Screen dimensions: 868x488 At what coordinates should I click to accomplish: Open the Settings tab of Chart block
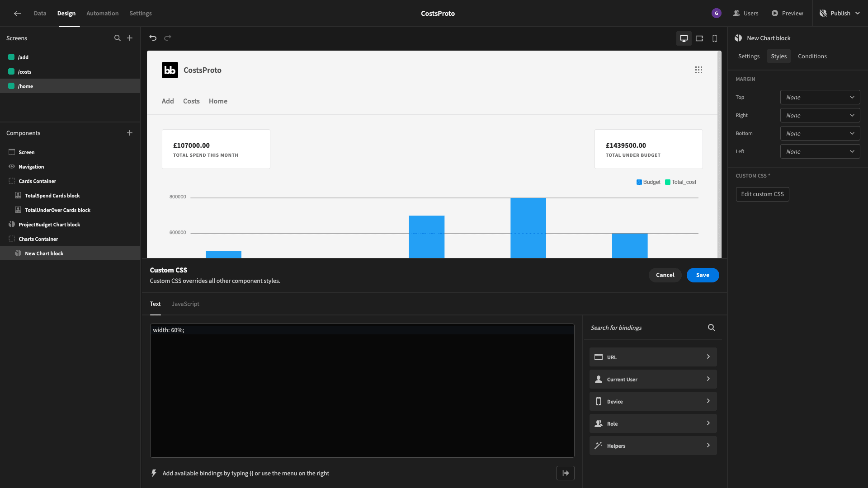749,56
